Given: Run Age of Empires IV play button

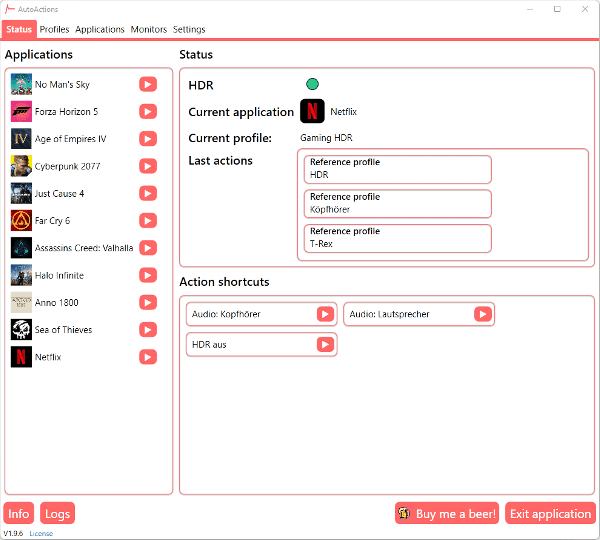Looking at the screenshot, I should pos(148,139).
